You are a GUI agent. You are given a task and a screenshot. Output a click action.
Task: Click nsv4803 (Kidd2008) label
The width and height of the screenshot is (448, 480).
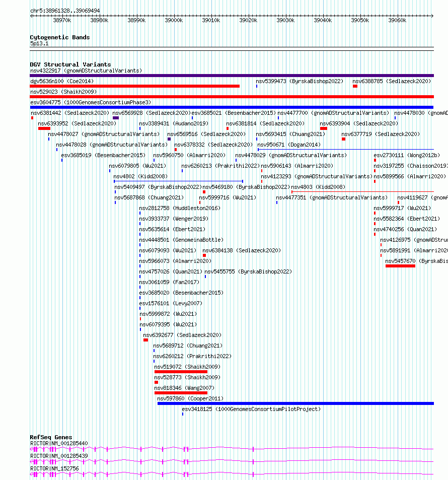[x=318, y=187]
